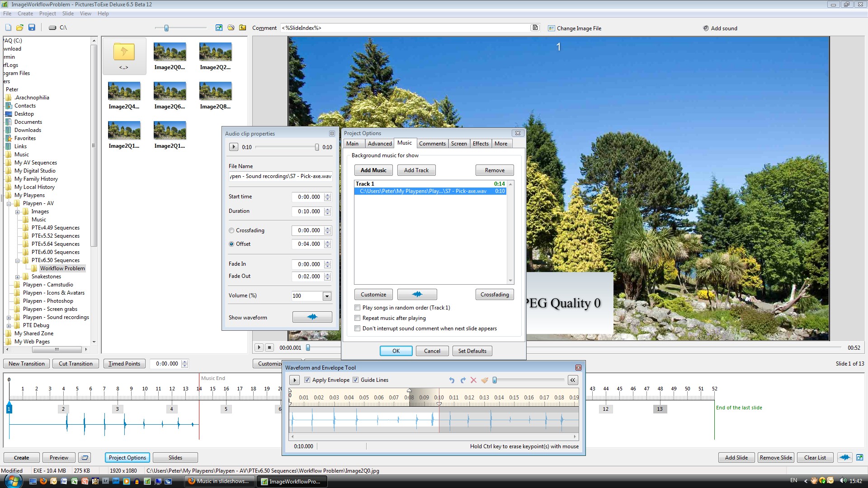Select the Crossfading radio button

[x=231, y=230]
